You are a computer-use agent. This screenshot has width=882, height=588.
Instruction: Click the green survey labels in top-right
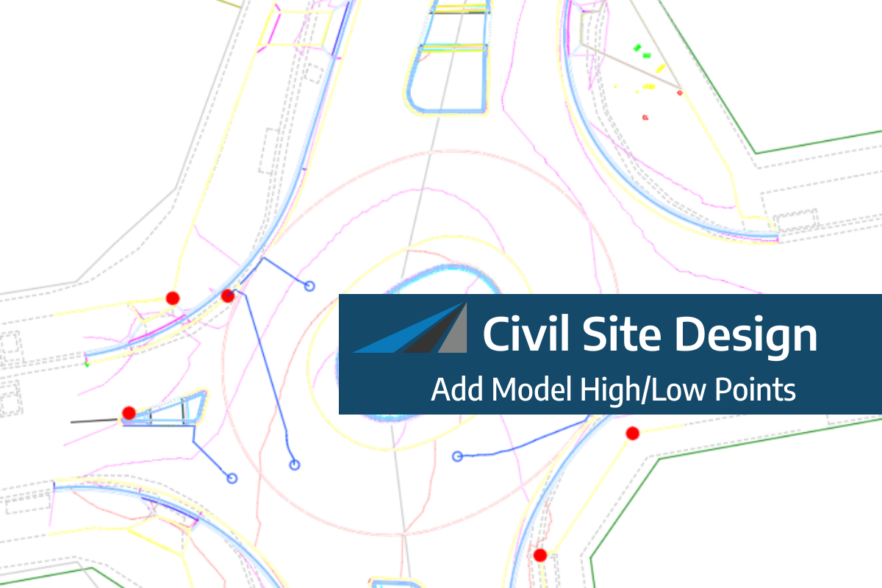click(638, 49)
